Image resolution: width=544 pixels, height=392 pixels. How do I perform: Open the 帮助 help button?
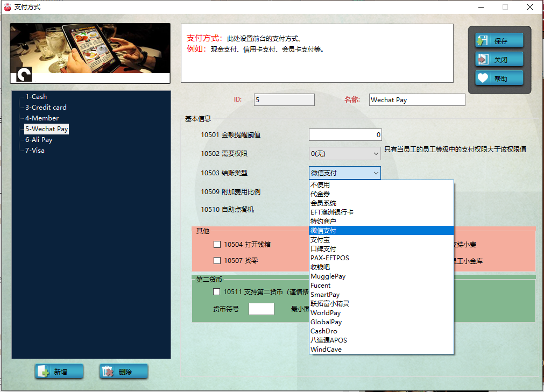pyautogui.click(x=499, y=79)
